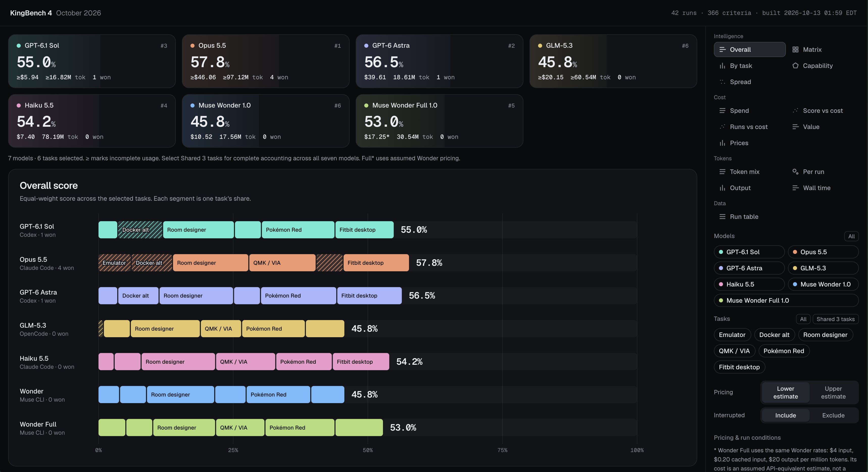868x472 pixels.
Task: Click the KingBench 4 title
Action: 31,13
